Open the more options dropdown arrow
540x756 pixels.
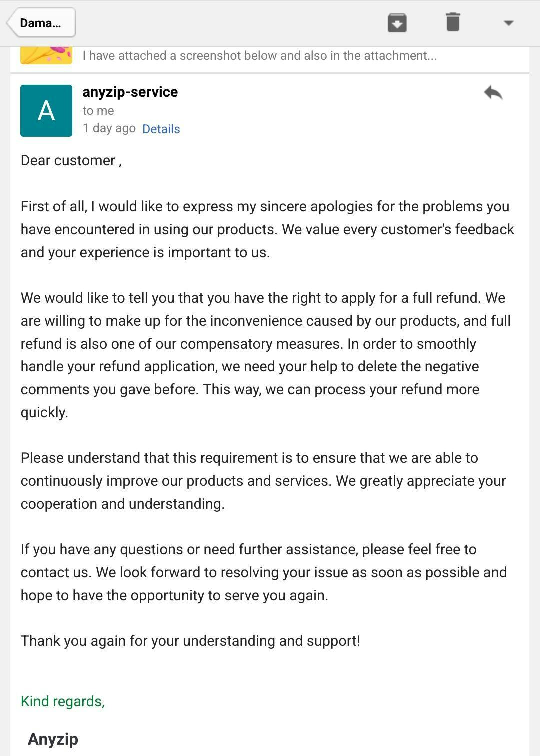click(508, 23)
